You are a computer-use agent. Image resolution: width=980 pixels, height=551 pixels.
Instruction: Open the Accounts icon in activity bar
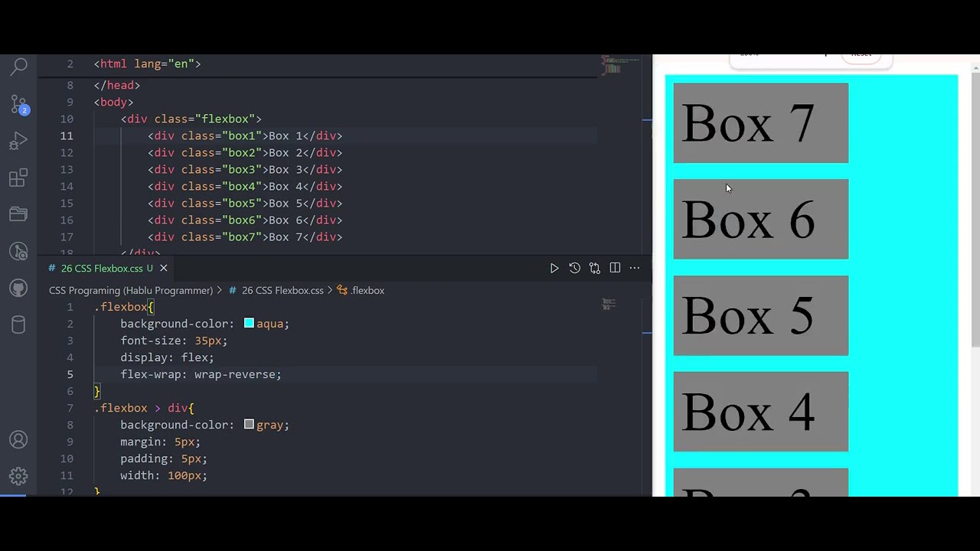[x=18, y=440]
